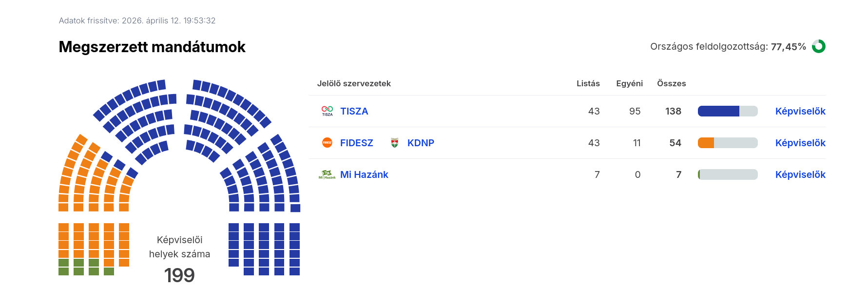Click the KDNP crest icon
The height and width of the screenshot is (308, 868).
pos(395,143)
